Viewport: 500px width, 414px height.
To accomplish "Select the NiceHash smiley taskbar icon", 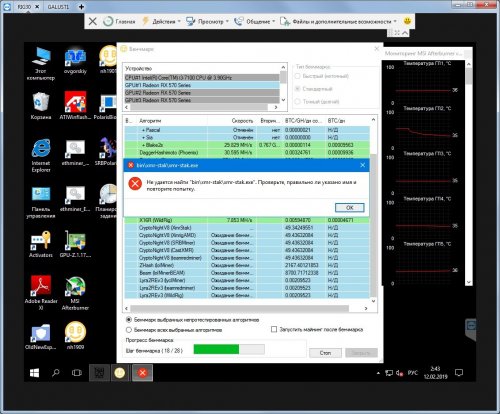I will coord(120,373).
